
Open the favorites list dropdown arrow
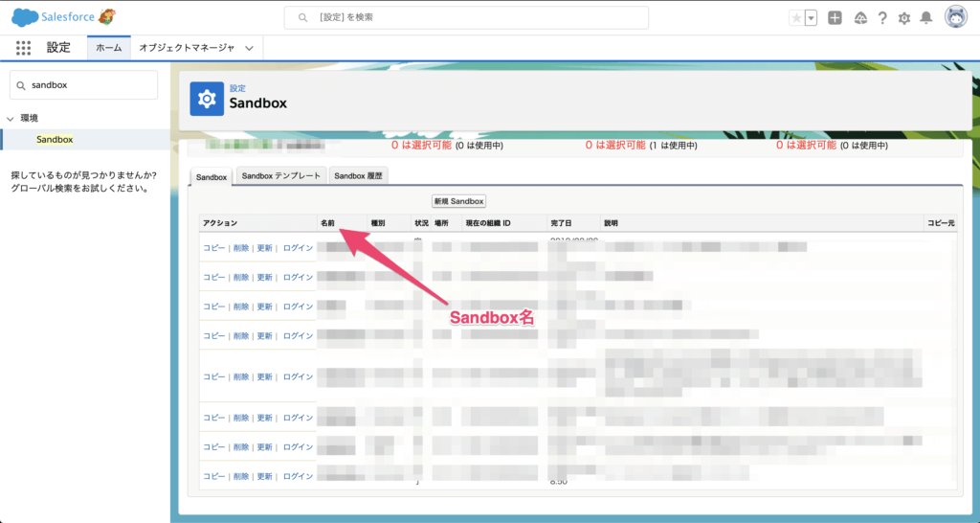tap(812, 18)
